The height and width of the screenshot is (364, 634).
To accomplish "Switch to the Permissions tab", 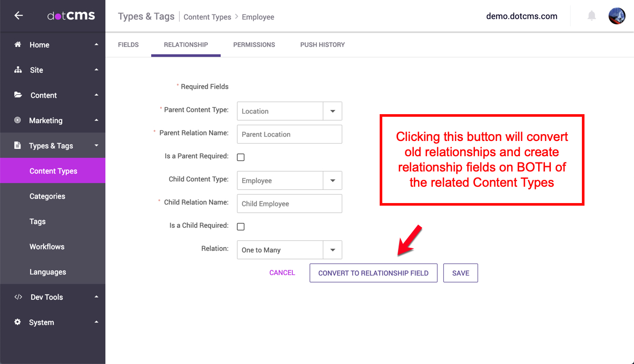I will coord(254,45).
